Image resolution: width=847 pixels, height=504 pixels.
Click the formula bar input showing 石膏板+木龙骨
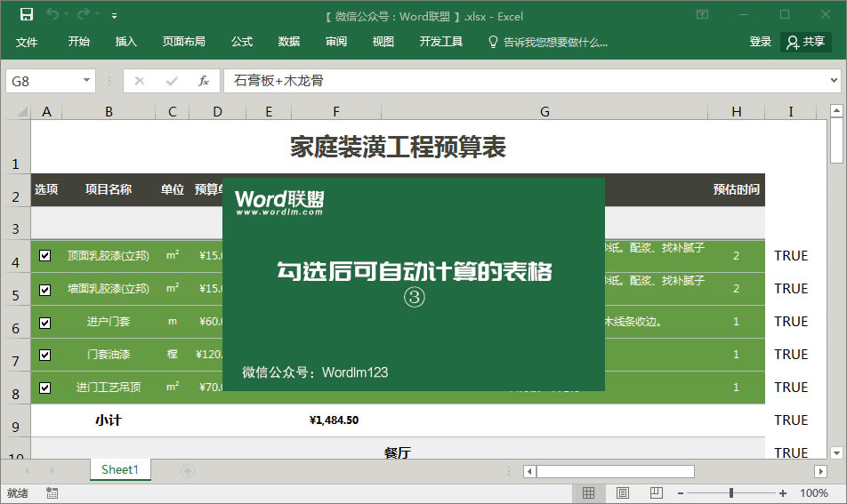(x=525, y=81)
